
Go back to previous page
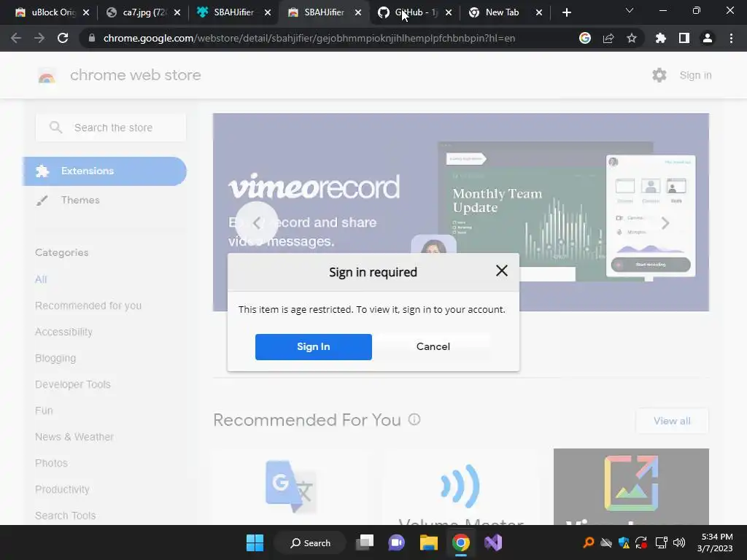click(16, 38)
